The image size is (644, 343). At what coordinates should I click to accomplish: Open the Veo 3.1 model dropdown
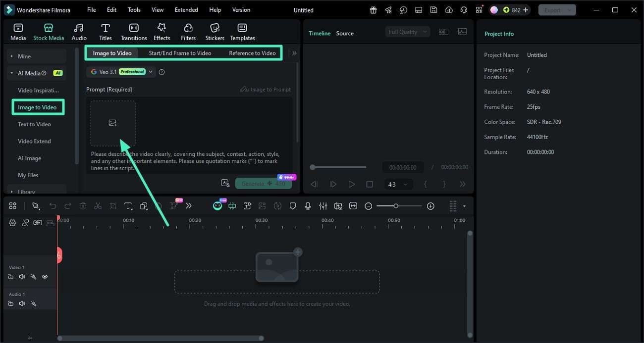[151, 71]
